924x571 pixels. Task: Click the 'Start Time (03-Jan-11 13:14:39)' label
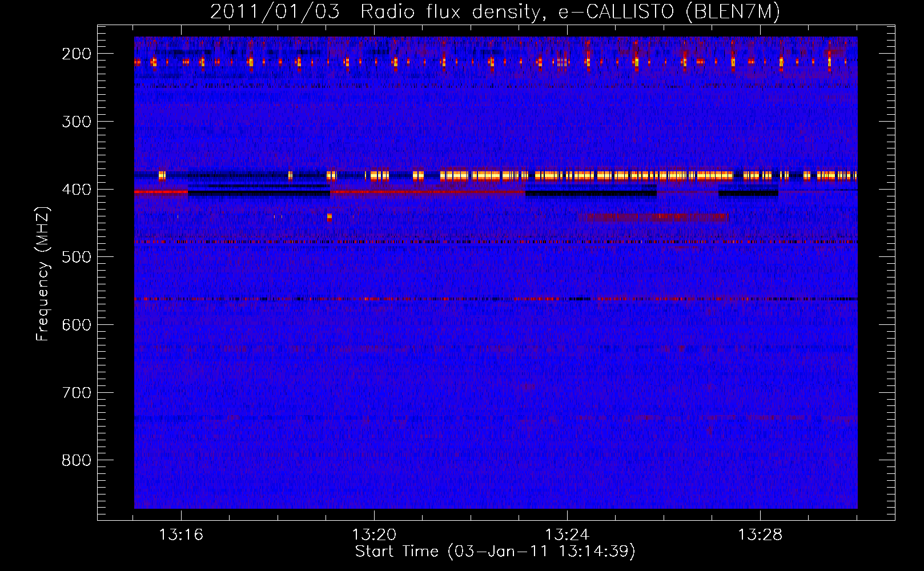495,552
